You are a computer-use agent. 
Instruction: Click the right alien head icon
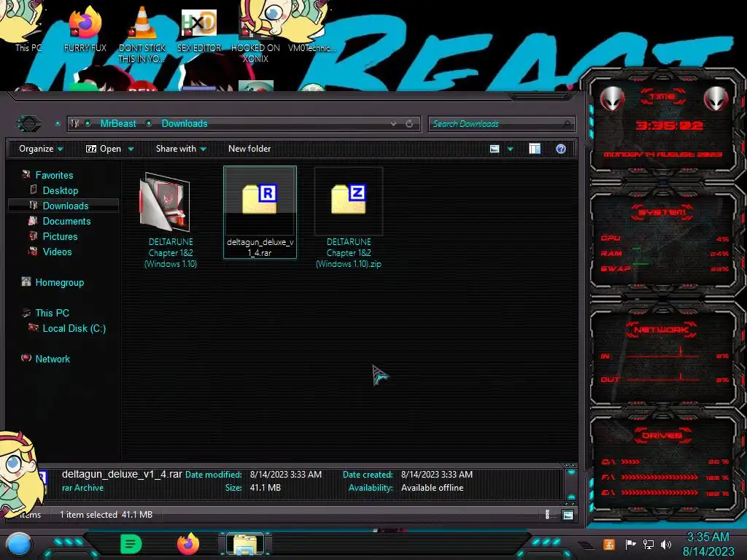(x=716, y=99)
